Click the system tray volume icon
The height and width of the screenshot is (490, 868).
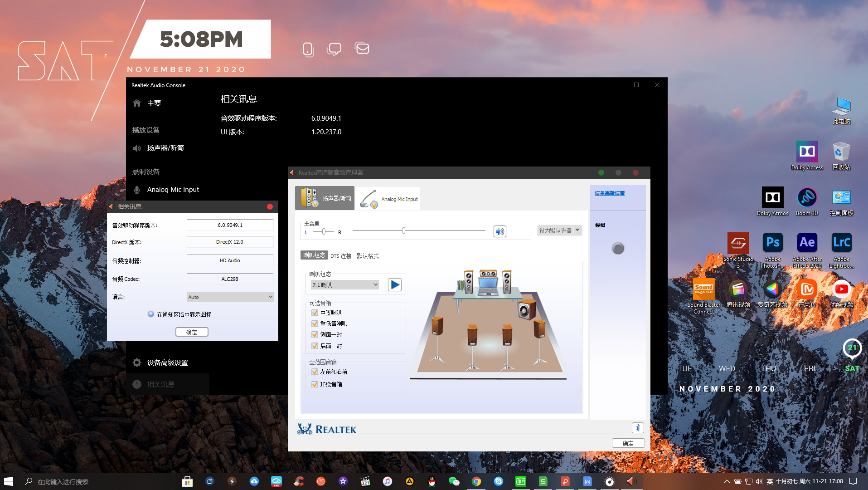coord(759,481)
